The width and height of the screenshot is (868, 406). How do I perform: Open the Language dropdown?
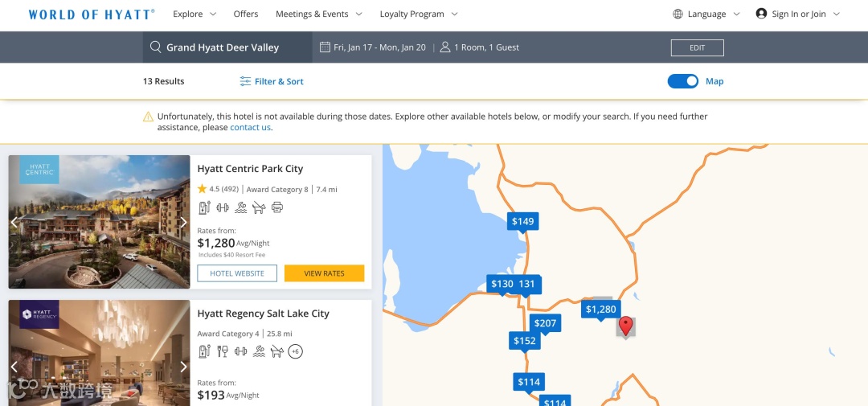(x=707, y=14)
